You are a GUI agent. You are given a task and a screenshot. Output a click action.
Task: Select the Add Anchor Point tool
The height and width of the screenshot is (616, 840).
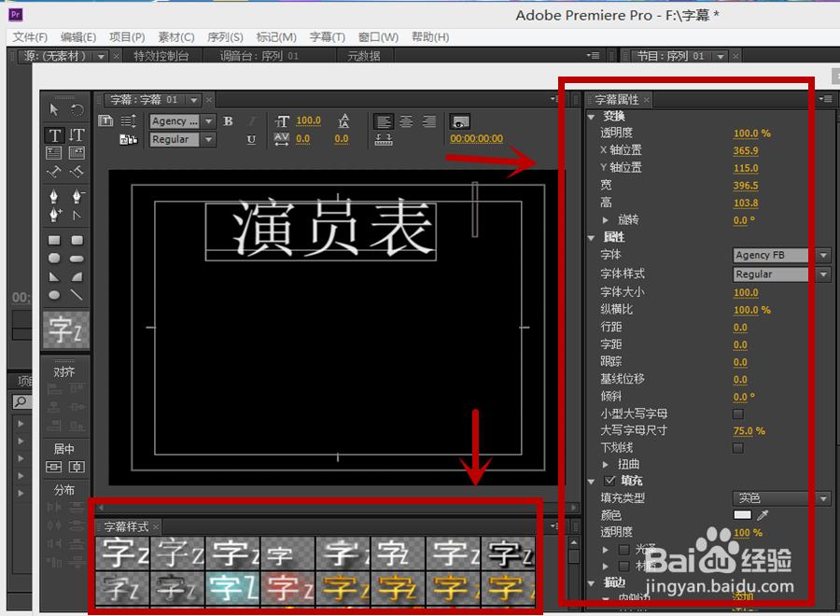tap(55, 216)
